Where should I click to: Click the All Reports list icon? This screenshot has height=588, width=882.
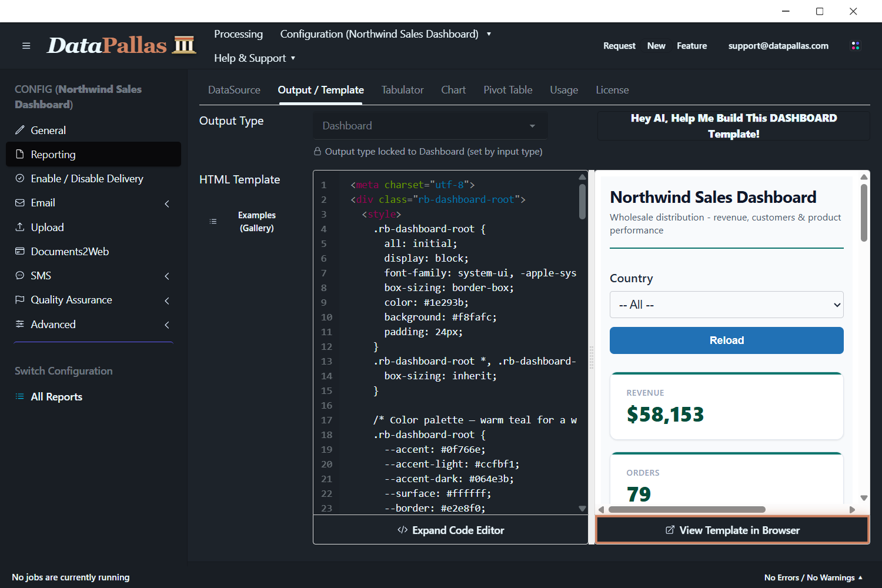[x=19, y=396]
